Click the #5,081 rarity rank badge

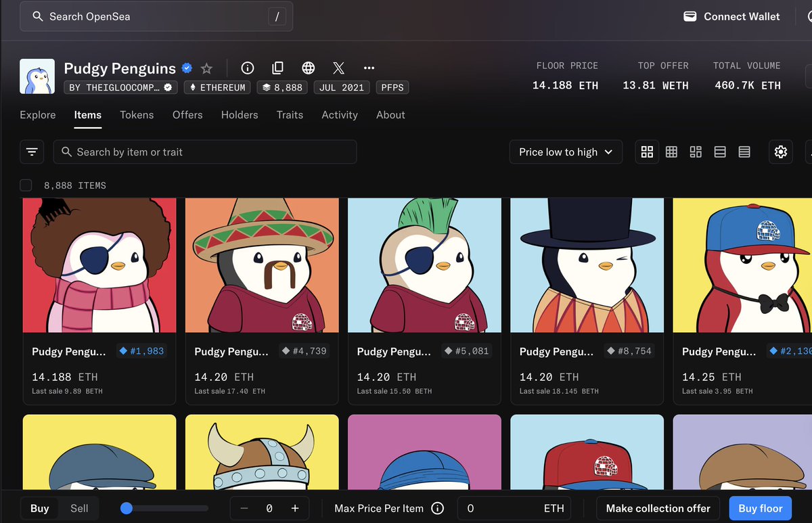click(x=466, y=351)
